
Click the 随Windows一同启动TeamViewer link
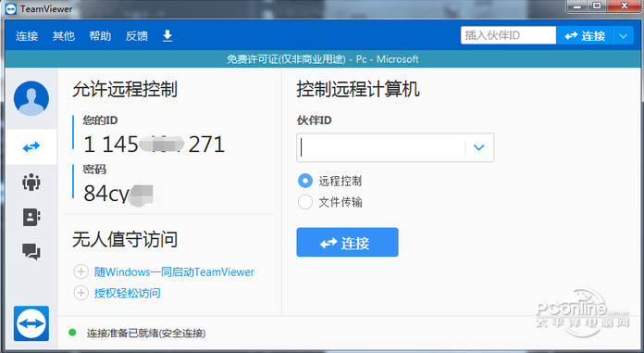(x=174, y=272)
